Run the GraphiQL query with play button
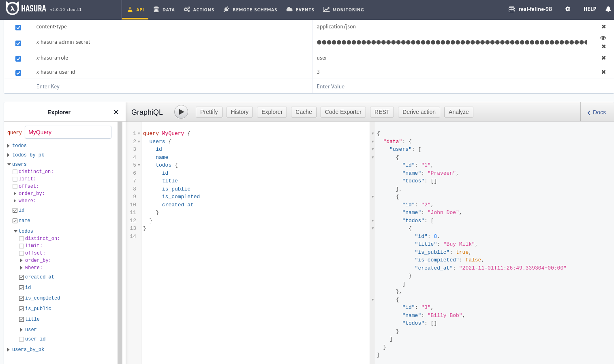Screen dimensions: 614x364 tap(181, 112)
